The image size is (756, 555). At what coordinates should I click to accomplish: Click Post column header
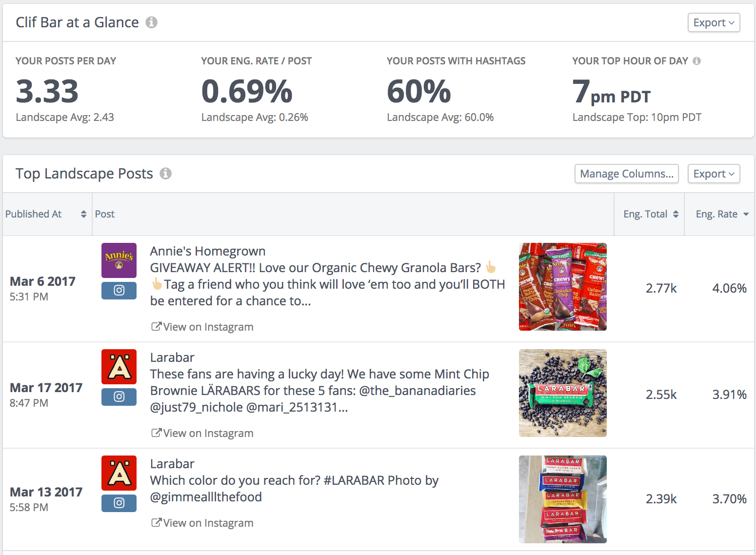105,214
